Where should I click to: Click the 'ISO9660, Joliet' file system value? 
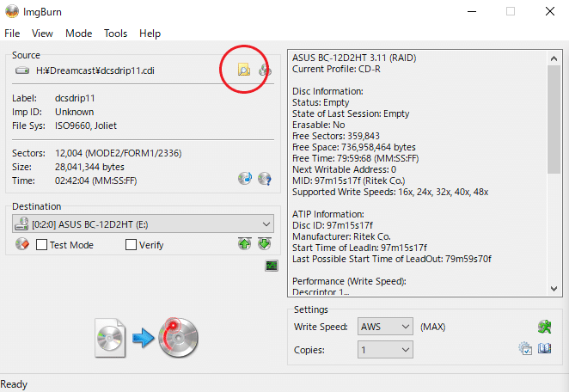(86, 126)
